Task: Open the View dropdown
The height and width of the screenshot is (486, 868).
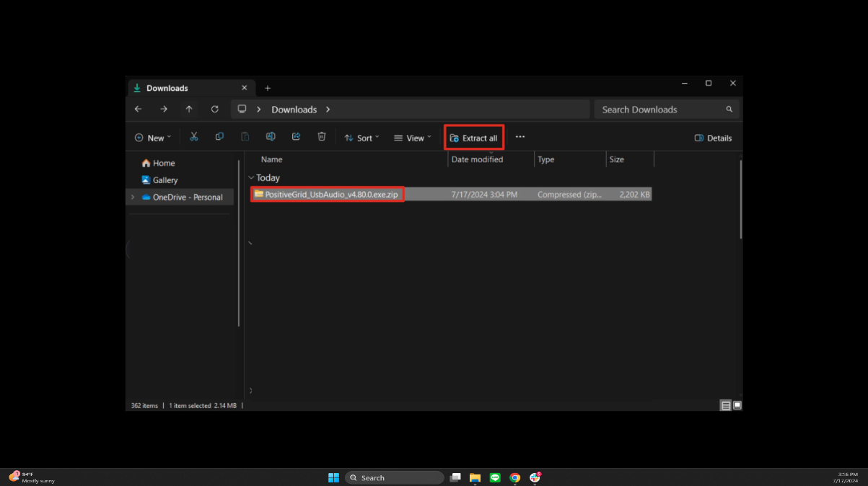Action: click(412, 138)
